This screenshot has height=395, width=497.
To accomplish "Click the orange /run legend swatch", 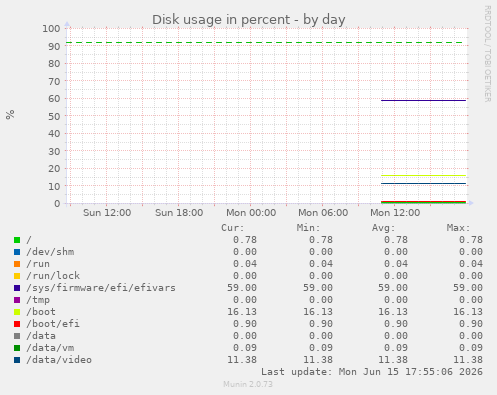I will coord(17,264).
